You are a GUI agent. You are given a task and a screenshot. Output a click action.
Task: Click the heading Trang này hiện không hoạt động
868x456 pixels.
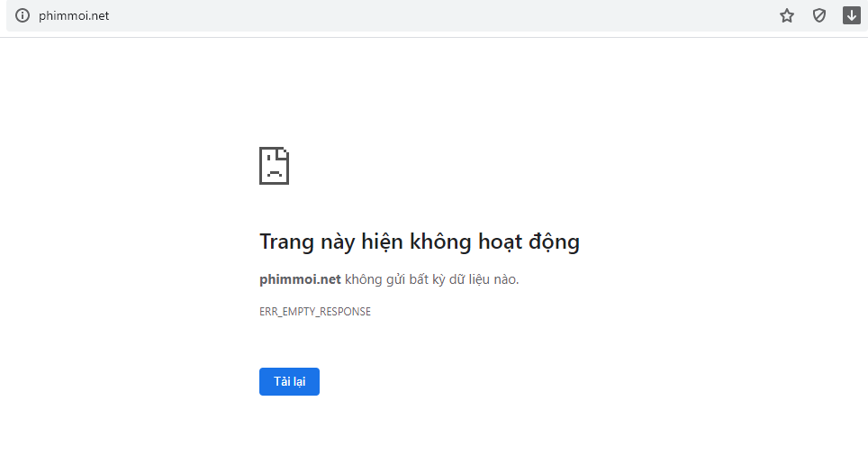[420, 242]
